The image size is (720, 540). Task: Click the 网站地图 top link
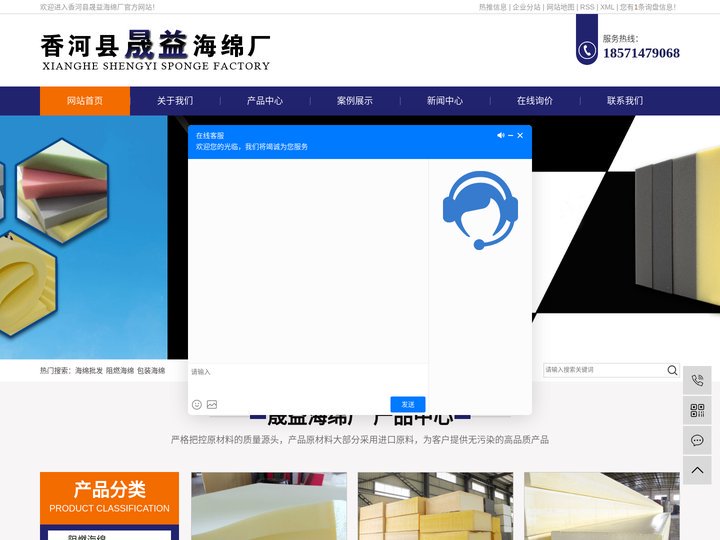560,7
